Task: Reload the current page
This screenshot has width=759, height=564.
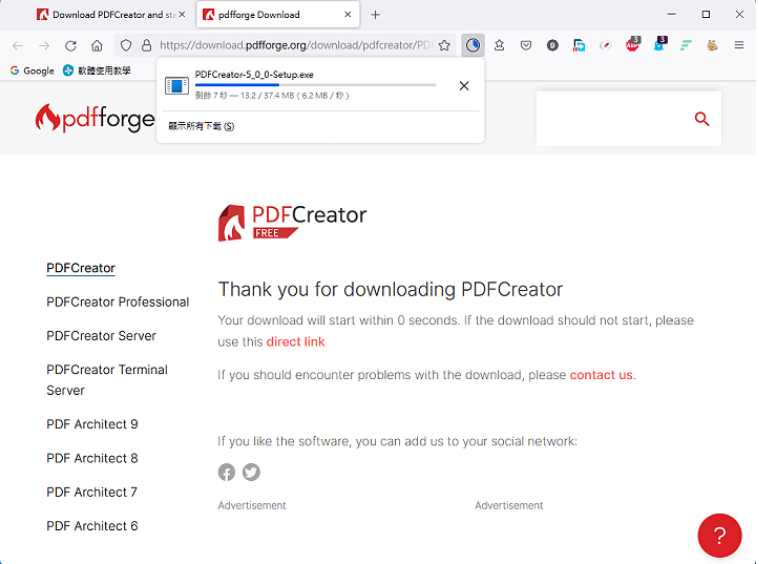Action: [71, 46]
